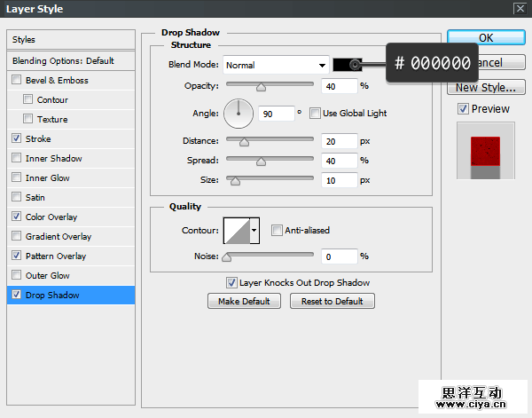Click the Reset to Default button
Viewport: 532px width, 418px height.
point(332,302)
